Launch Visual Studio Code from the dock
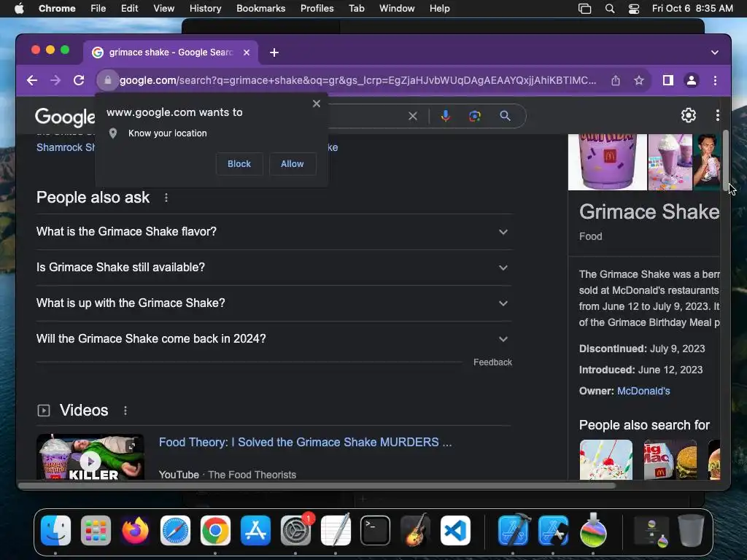 [455, 531]
